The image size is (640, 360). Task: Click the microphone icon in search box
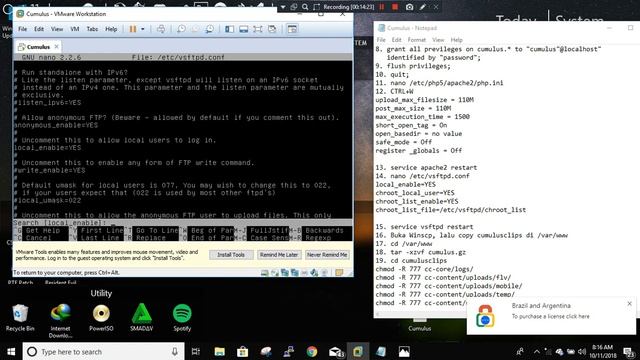point(175,351)
